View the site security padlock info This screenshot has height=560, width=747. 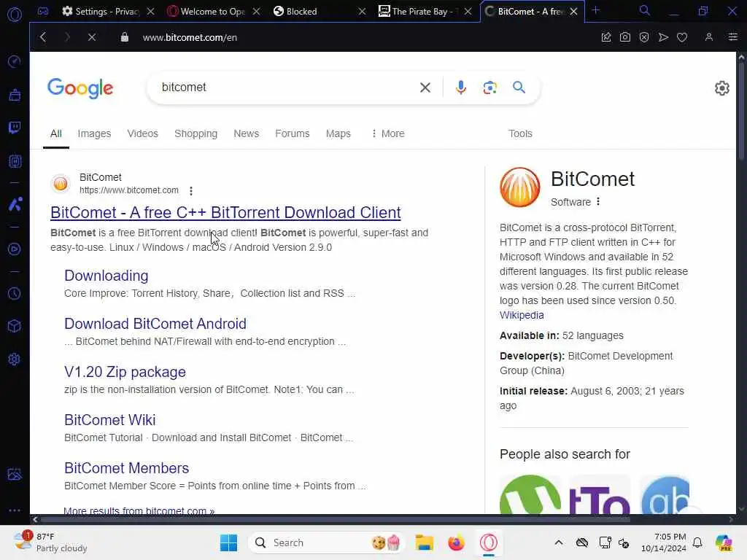pyautogui.click(x=124, y=37)
